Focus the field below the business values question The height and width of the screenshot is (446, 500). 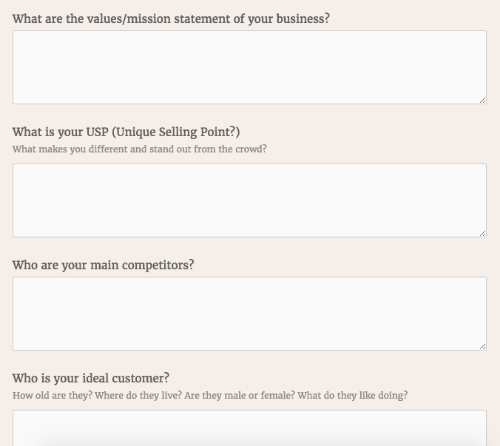point(250,67)
